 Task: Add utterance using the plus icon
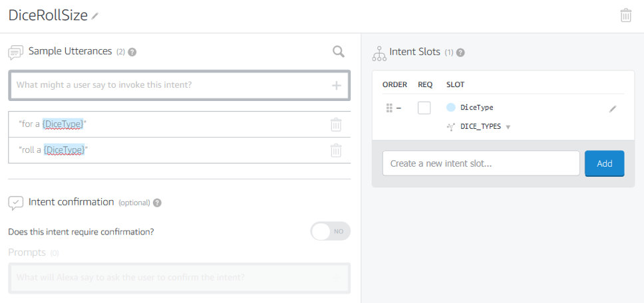(336, 85)
